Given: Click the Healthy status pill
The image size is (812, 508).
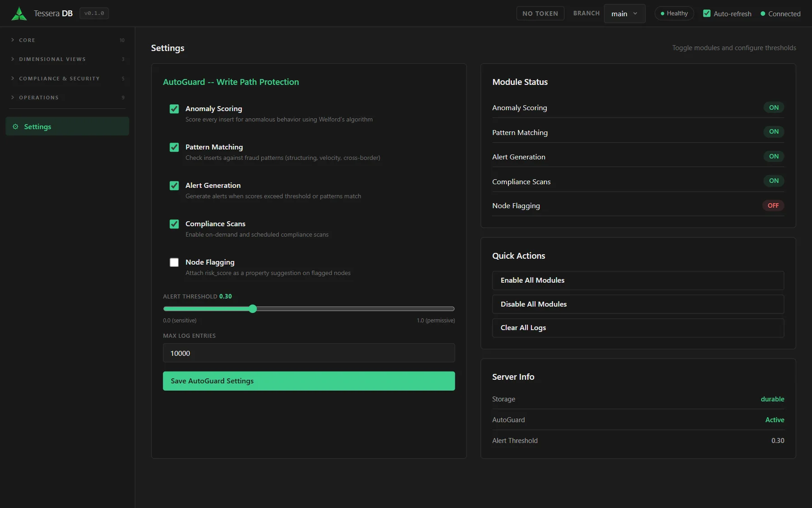Looking at the screenshot, I should click(x=674, y=14).
